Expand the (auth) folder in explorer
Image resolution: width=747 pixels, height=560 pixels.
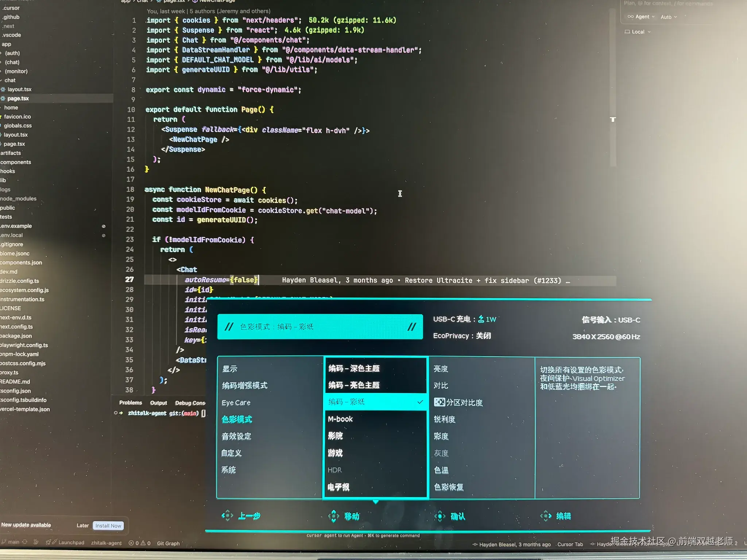point(12,53)
